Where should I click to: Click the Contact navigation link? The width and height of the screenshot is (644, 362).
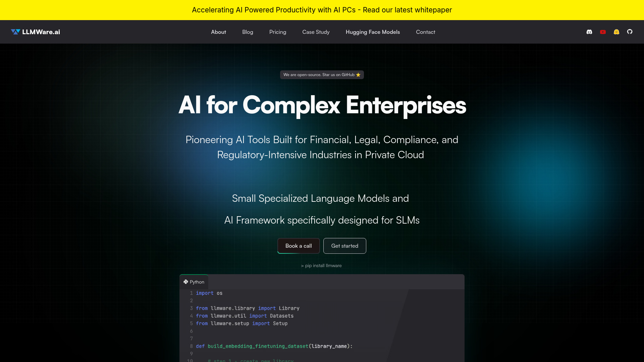pos(426,32)
